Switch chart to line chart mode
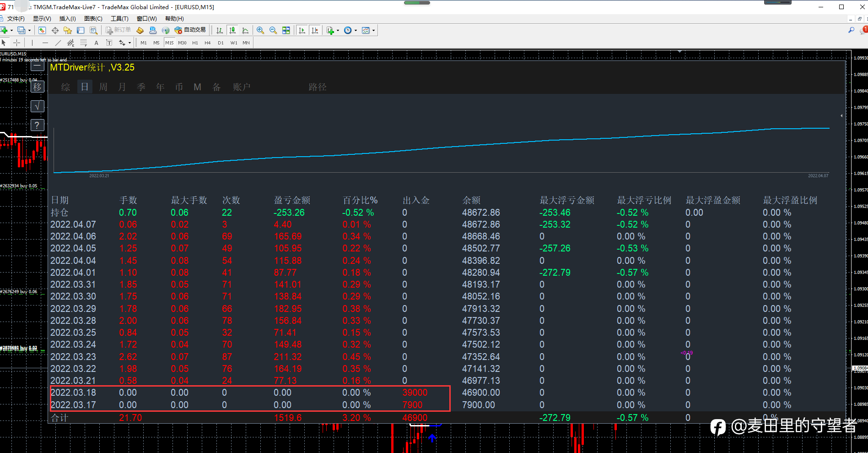The height and width of the screenshot is (453, 868). tap(245, 30)
